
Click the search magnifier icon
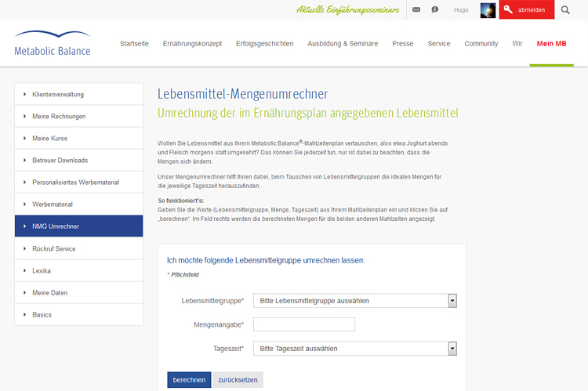click(x=565, y=10)
